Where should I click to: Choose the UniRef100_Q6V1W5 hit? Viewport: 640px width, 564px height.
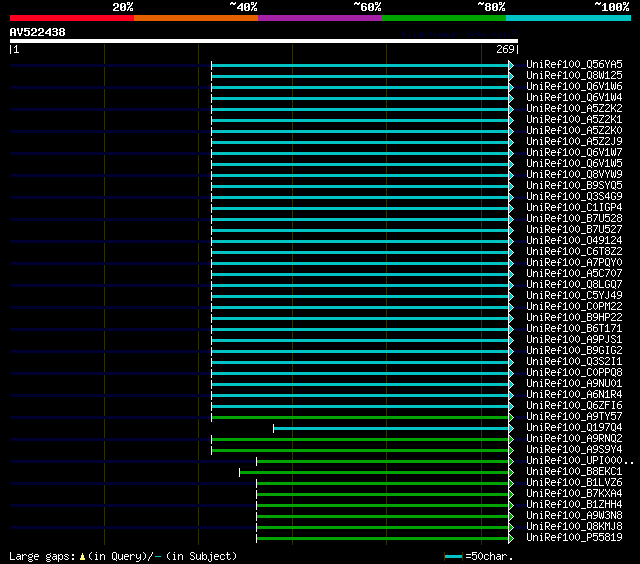pyautogui.click(x=574, y=164)
